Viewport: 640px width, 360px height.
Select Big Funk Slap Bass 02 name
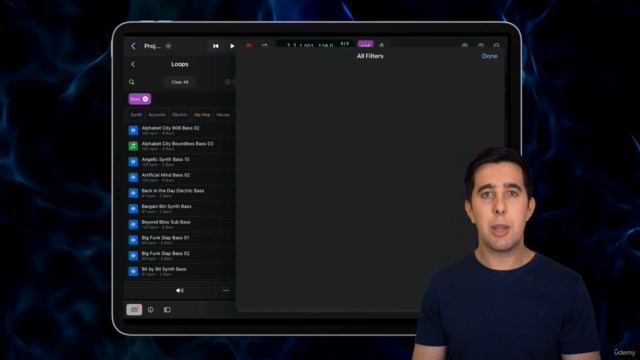click(165, 253)
